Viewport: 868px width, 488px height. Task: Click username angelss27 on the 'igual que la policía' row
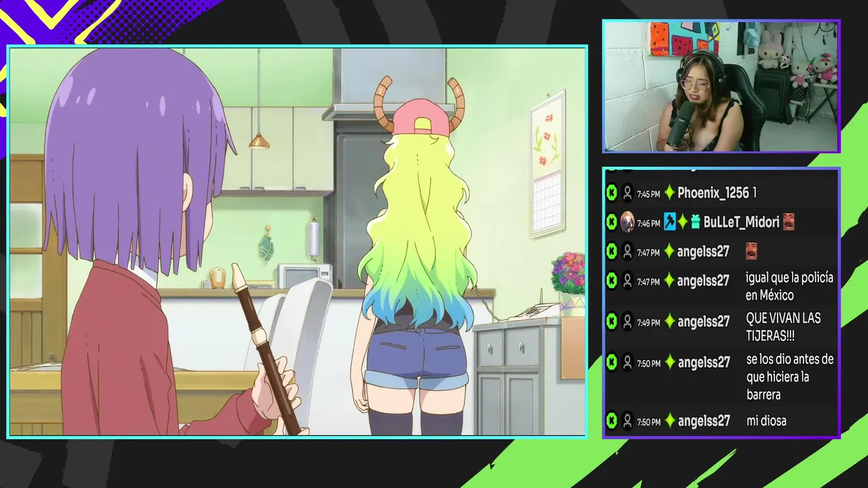703,280
